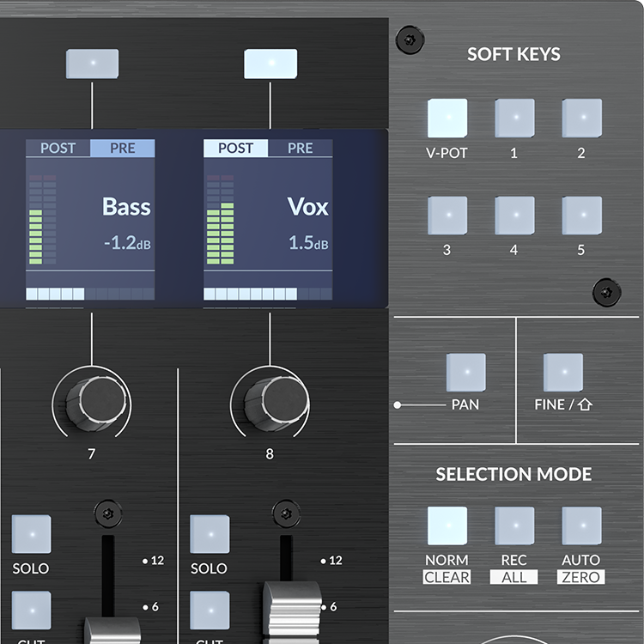This screenshot has width=644, height=644.
Task: Select REC / ALL selection mode
Action: (x=513, y=526)
